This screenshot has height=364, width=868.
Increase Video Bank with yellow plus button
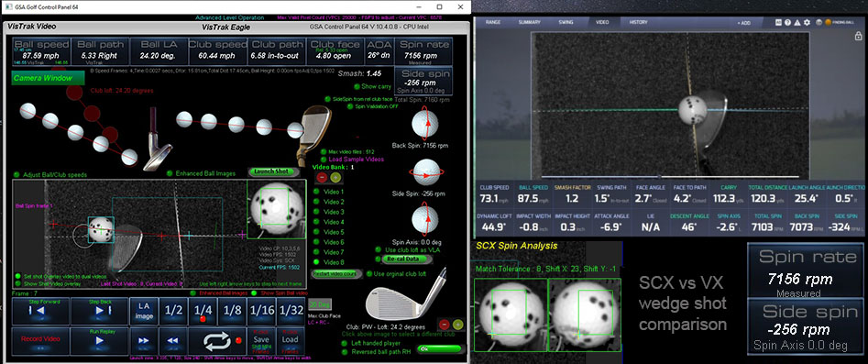[335, 177]
